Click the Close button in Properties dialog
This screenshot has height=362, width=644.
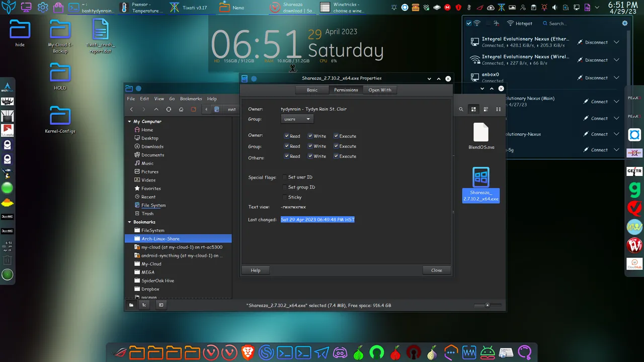[x=437, y=270]
